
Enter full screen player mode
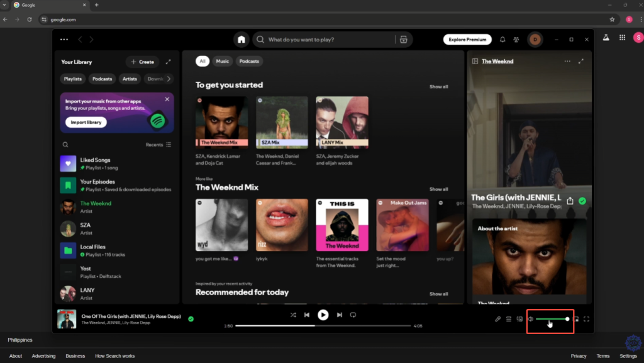[x=587, y=319]
